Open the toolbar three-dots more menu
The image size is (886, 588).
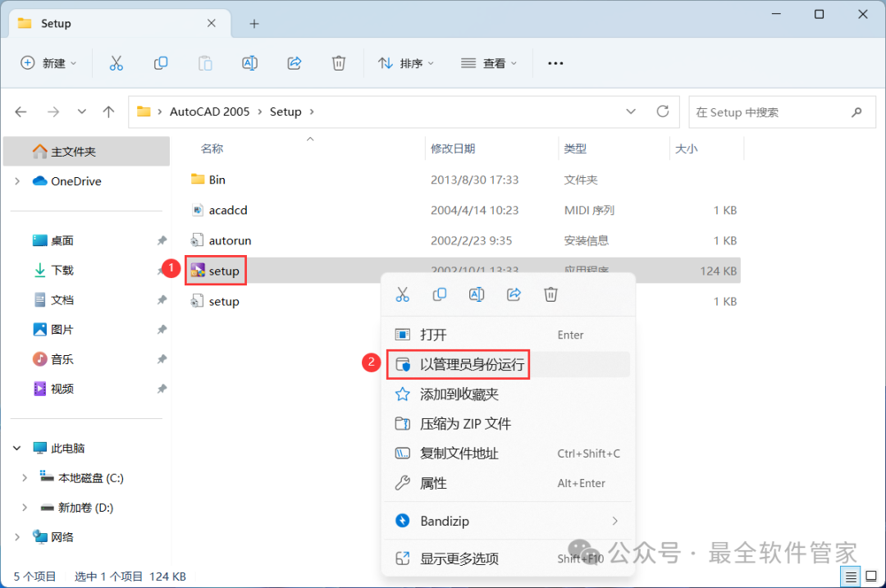(555, 63)
